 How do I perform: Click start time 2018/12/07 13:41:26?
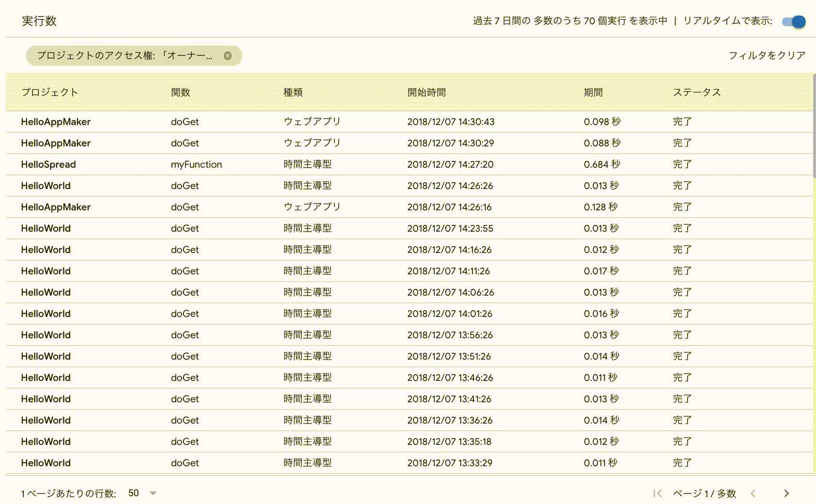click(449, 399)
